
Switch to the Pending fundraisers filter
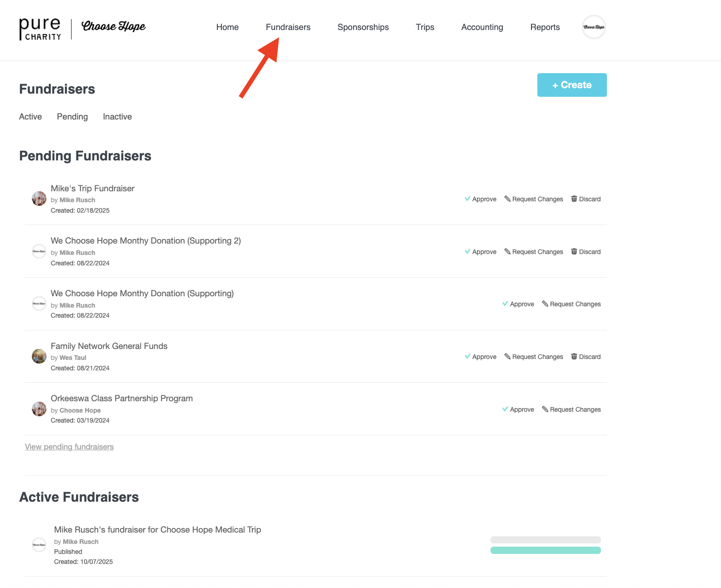click(x=72, y=117)
